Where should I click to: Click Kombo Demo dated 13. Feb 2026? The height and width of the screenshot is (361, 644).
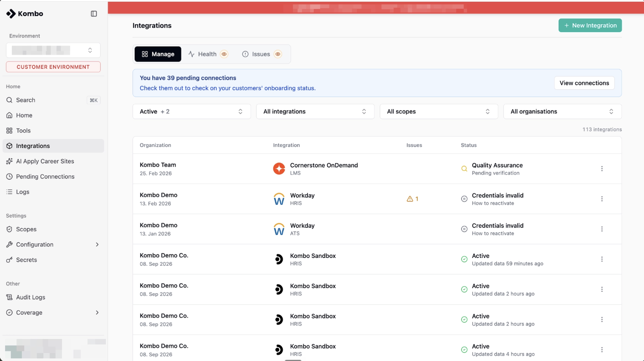(x=158, y=195)
